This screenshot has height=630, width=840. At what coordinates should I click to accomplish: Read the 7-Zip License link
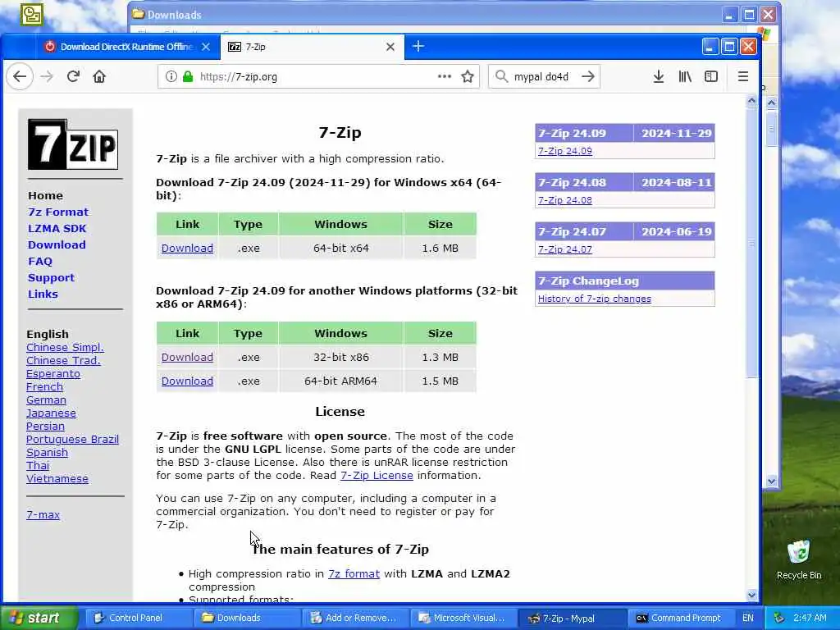coord(377,476)
